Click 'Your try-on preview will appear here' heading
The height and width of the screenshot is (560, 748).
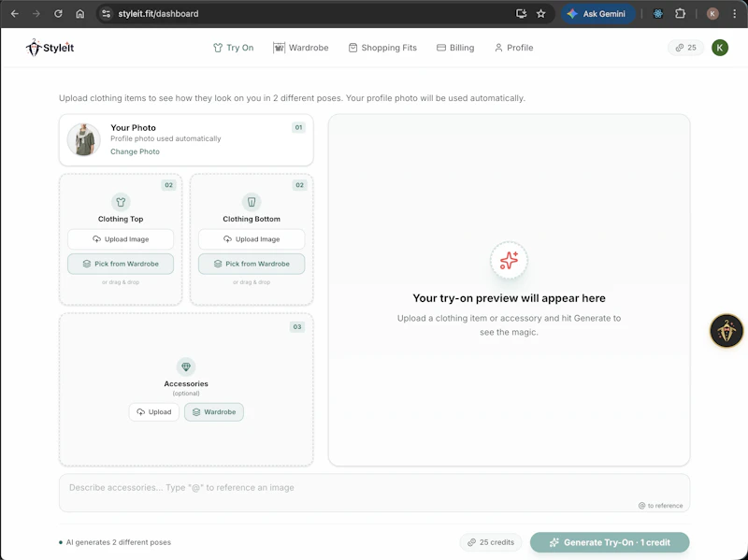tap(509, 298)
